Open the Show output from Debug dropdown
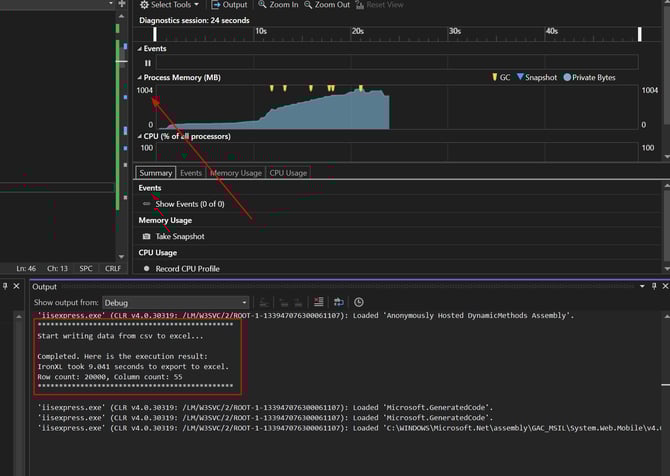The height and width of the screenshot is (476, 670). tap(176, 303)
